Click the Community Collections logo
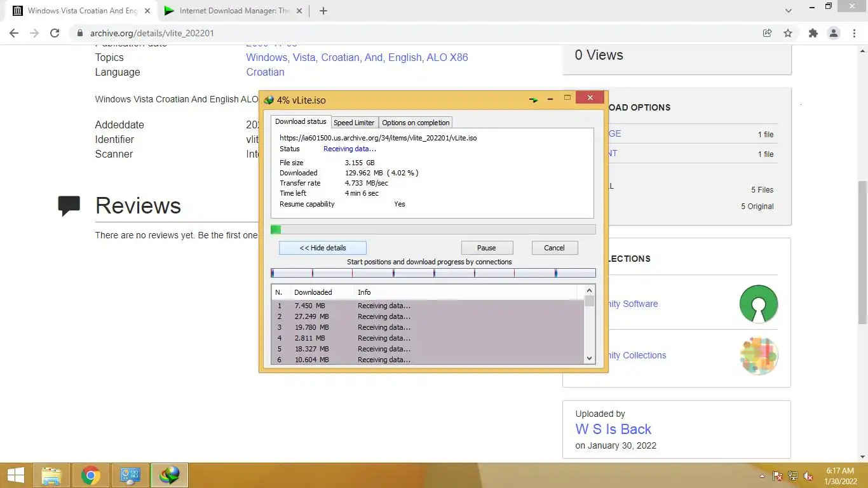The image size is (868, 488). tap(759, 355)
